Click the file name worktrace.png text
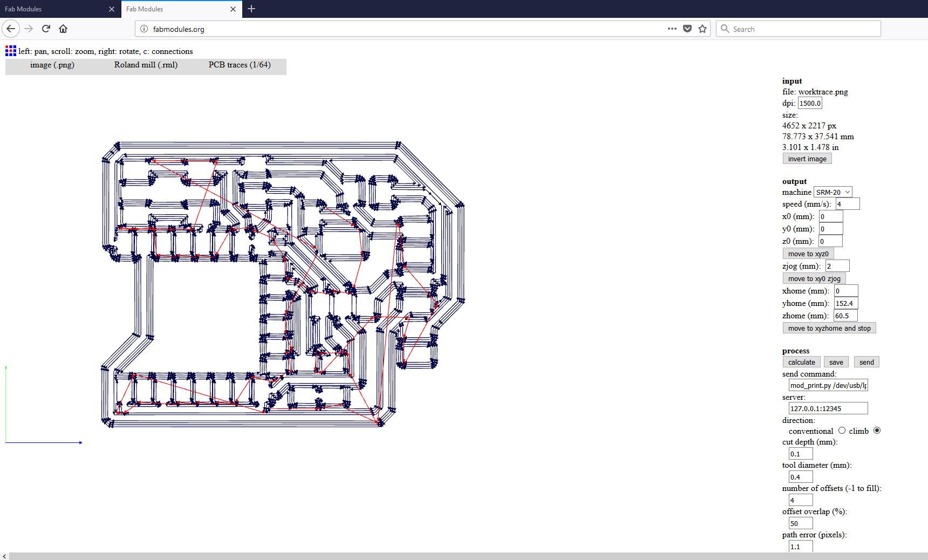The image size is (928, 560). tap(823, 92)
